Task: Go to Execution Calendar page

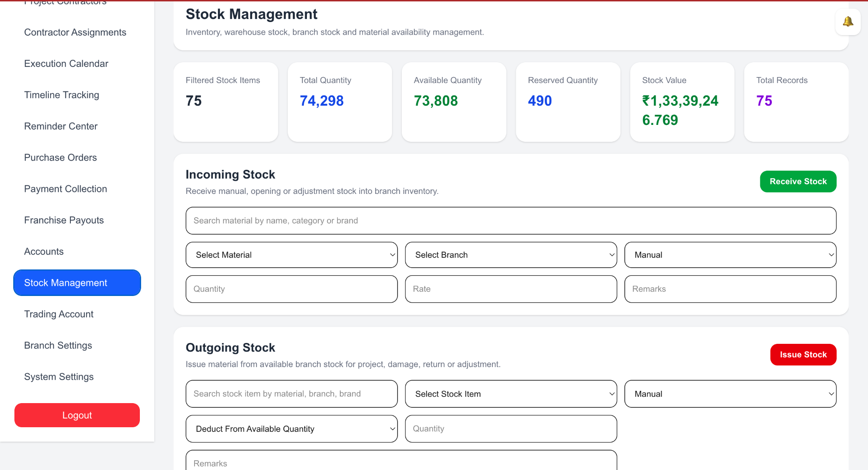Action: coord(66,64)
